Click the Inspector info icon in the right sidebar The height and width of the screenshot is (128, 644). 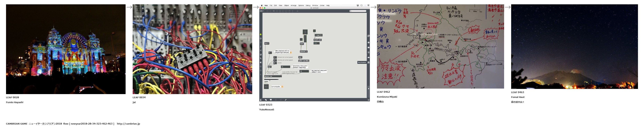pos(368,43)
